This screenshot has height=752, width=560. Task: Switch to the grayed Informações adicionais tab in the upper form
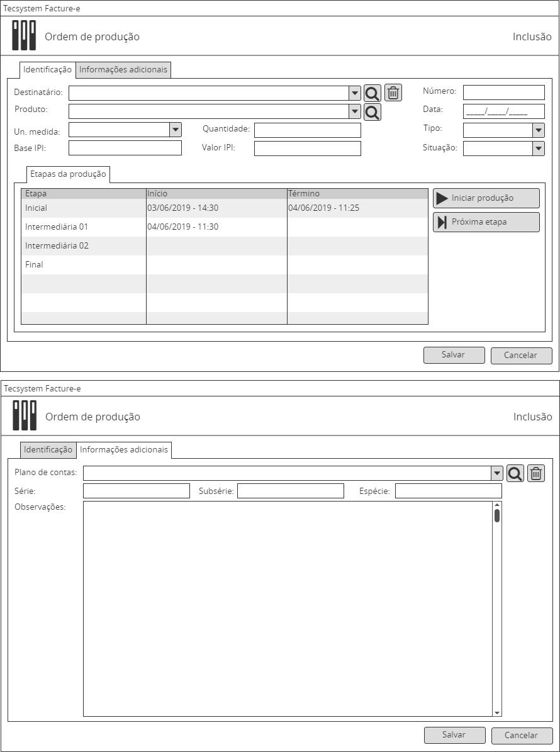(123, 70)
